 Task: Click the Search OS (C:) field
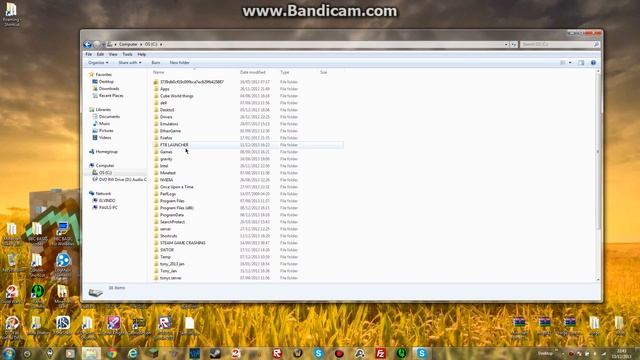pos(559,44)
